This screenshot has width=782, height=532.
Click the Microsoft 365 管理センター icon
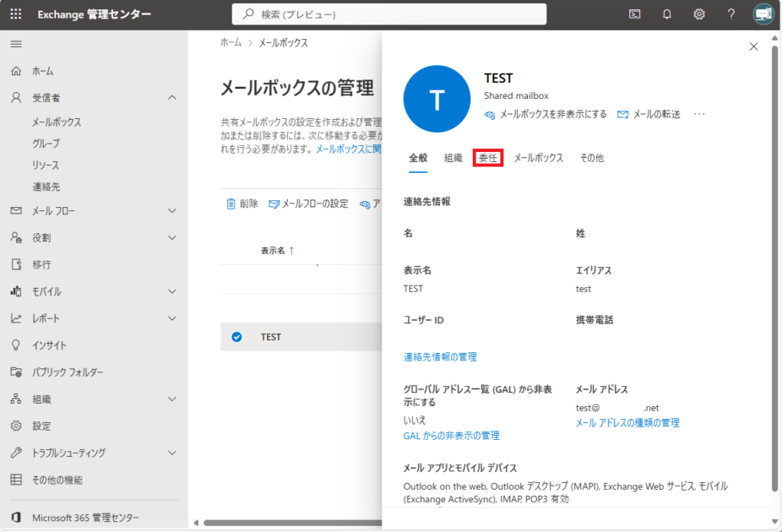[x=16, y=518]
